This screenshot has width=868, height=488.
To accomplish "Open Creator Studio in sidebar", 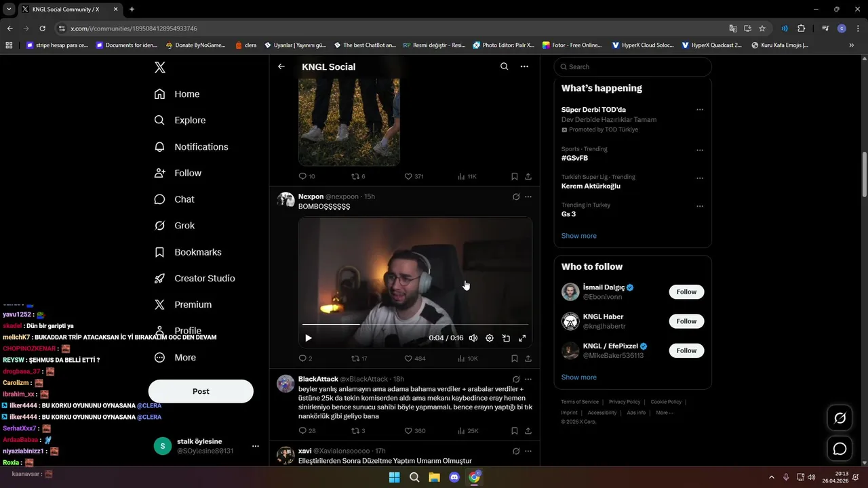I will 195,279.
